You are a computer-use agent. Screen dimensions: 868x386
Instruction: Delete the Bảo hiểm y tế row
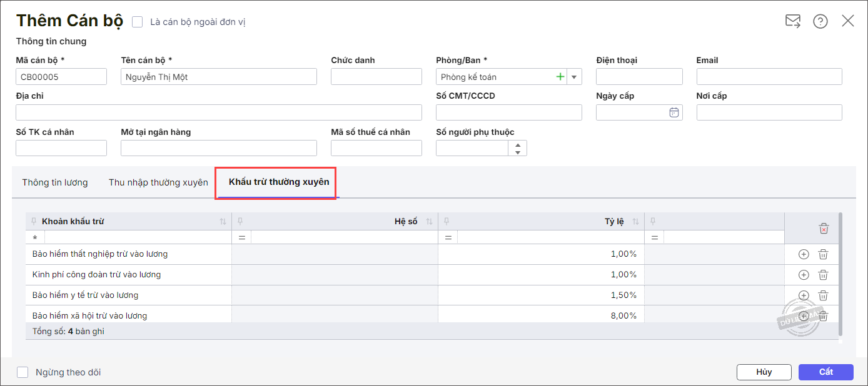click(824, 295)
